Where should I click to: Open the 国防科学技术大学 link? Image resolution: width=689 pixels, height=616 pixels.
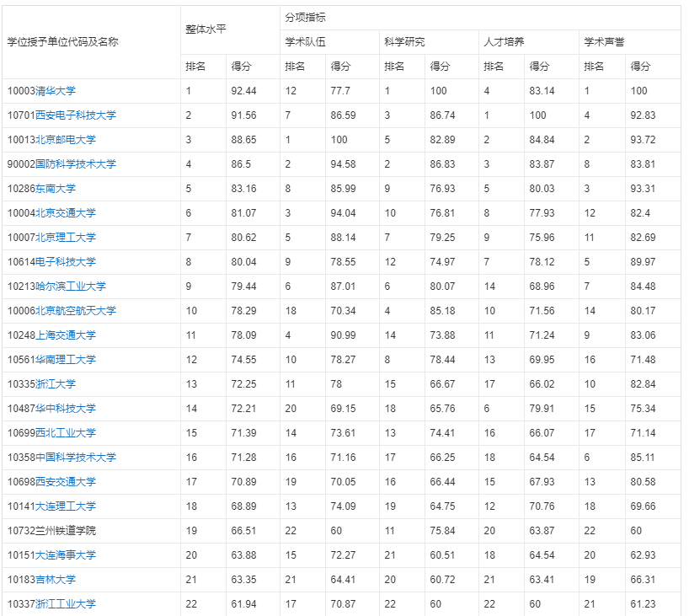(76, 164)
